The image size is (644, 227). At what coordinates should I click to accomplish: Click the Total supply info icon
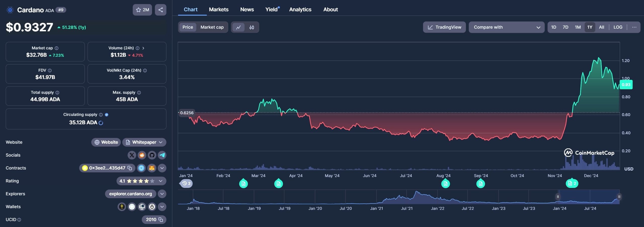click(57, 93)
